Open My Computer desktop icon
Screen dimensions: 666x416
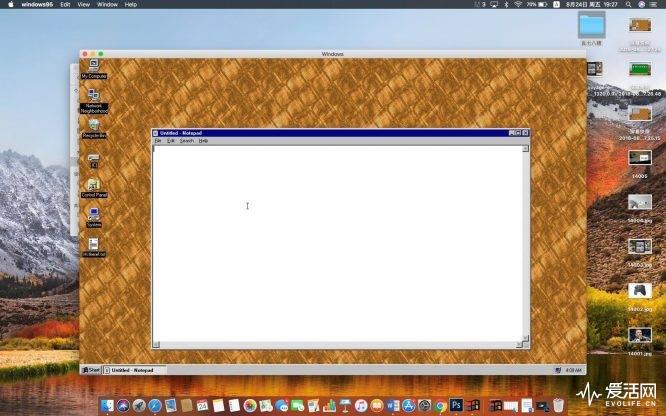pyautogui.click(x=93, y=67)
